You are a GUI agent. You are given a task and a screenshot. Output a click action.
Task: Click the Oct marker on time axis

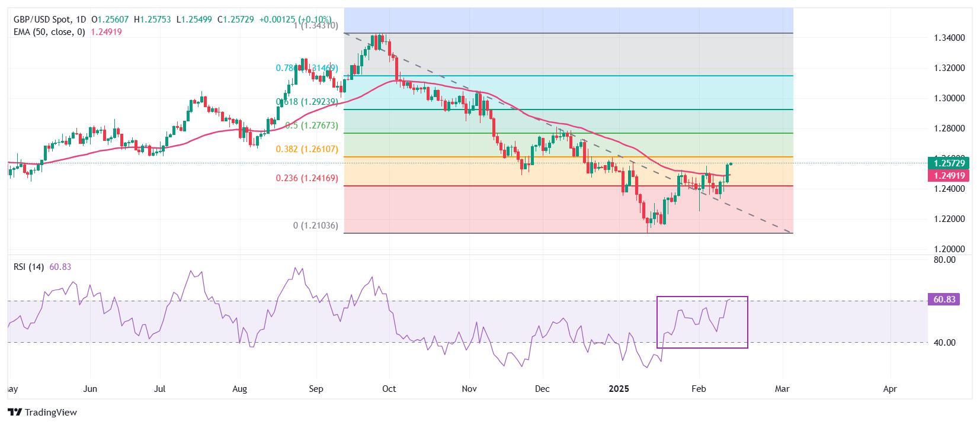(x=389, y=389)
